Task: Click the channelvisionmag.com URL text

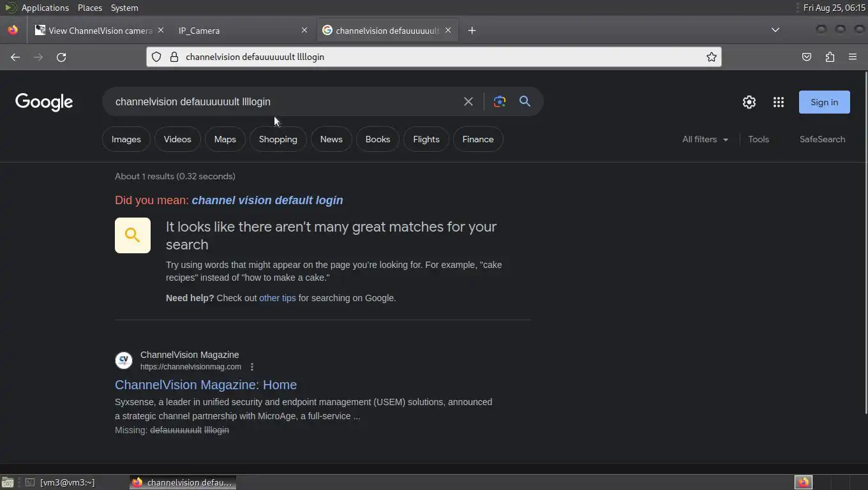Action: tap(191, 367)
